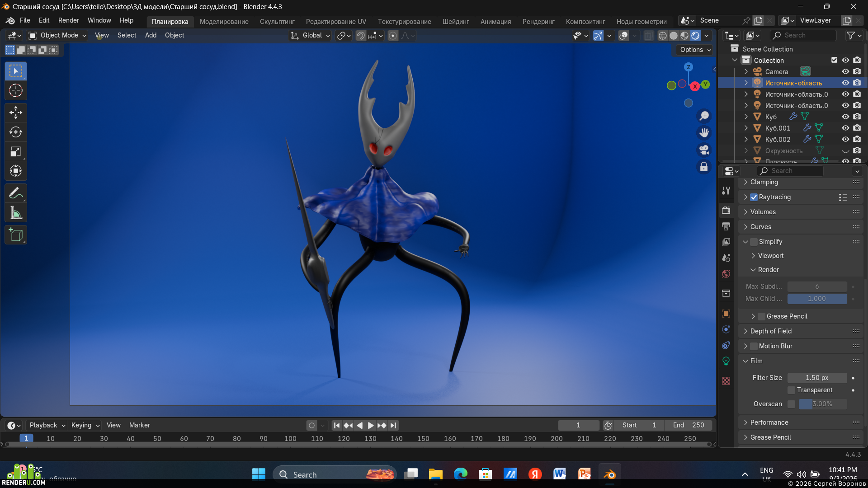Screen dimensions: 868x488
Task: Click the Options button in viewport
Action: coord(695,50)
